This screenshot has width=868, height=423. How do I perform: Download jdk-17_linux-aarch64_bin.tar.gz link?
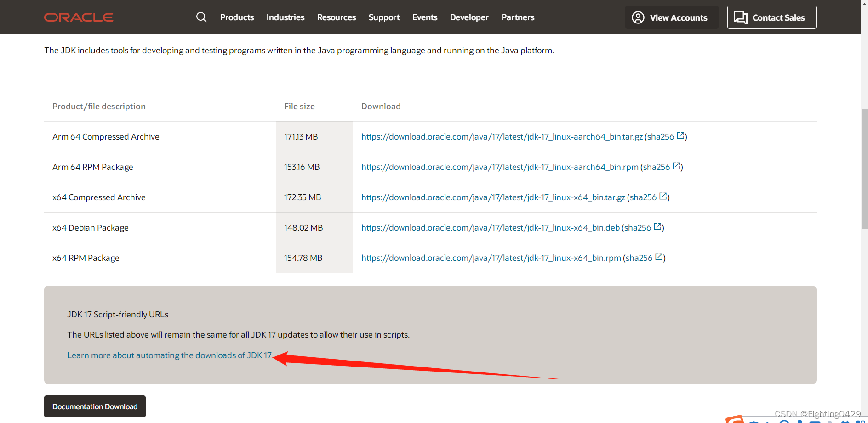[502, 137]
